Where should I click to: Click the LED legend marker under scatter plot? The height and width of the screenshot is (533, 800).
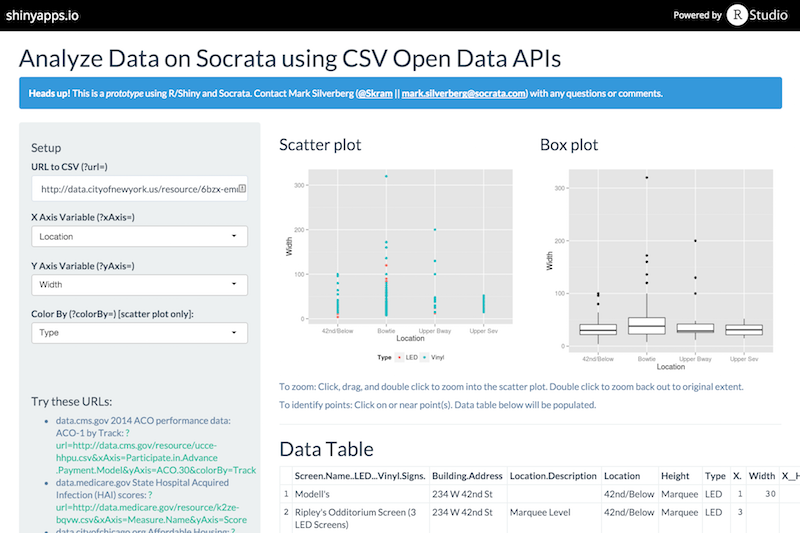(x=401, y=356)
